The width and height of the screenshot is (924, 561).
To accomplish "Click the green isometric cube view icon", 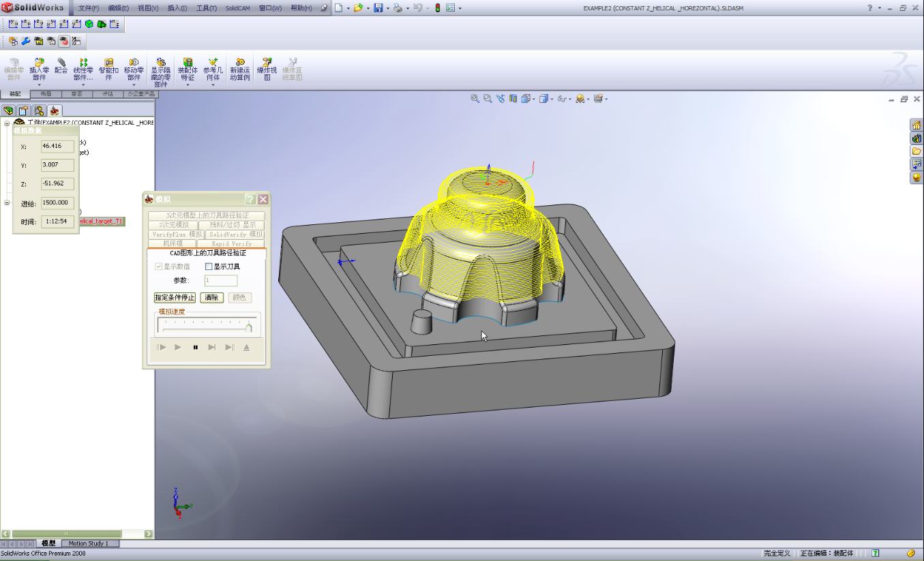I will (x=89, y=24).
